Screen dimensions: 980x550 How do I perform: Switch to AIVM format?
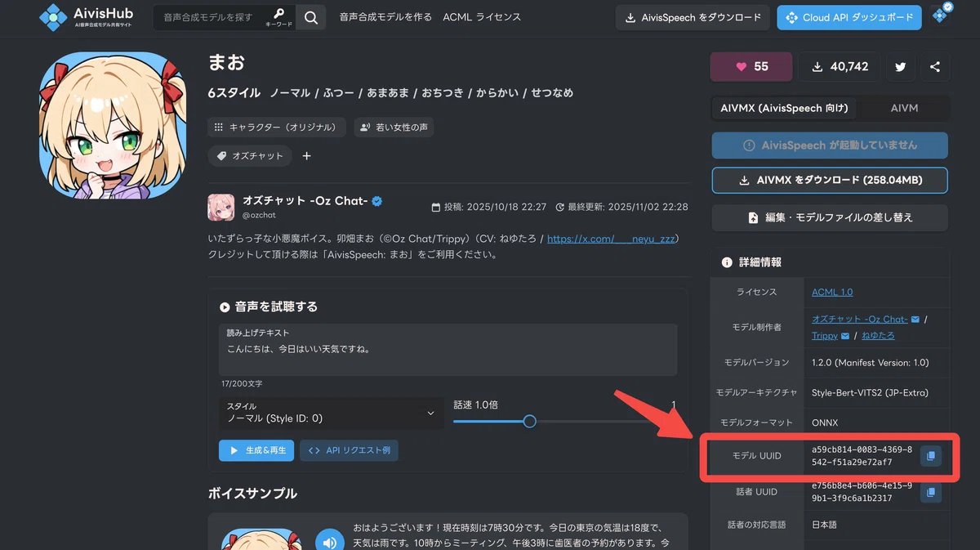click(904, 108)
